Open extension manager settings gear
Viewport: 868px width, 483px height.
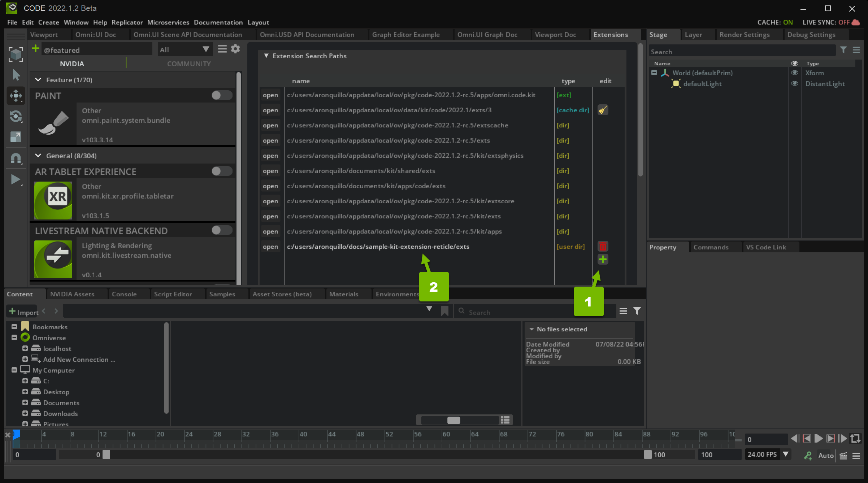pos(235,49)
